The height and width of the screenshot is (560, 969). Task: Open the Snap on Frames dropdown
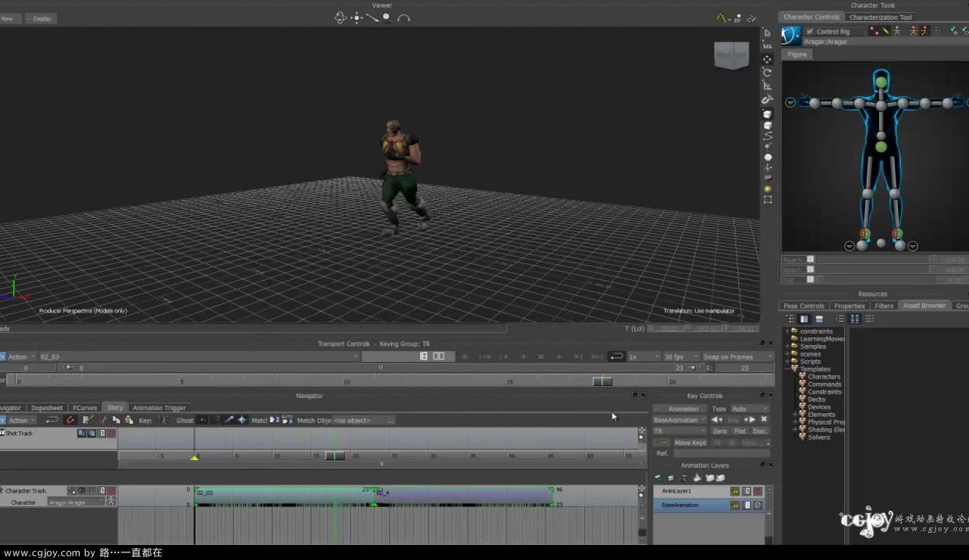[x=737, y=356]
